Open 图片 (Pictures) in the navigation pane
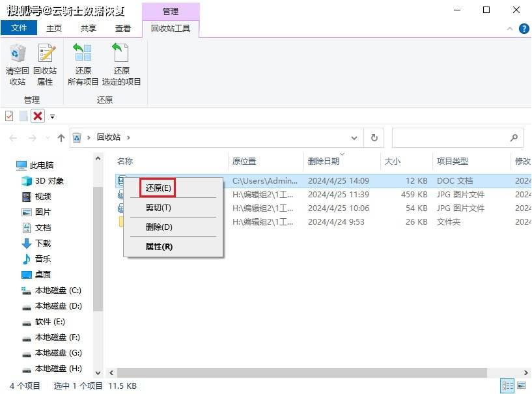The image size is (532, 394). click(36, 212)
